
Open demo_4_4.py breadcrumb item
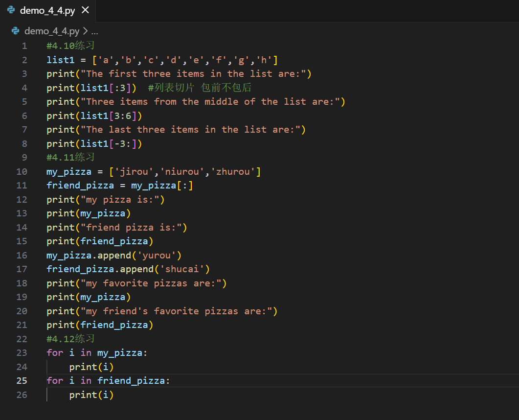click(x=52, y=31)
